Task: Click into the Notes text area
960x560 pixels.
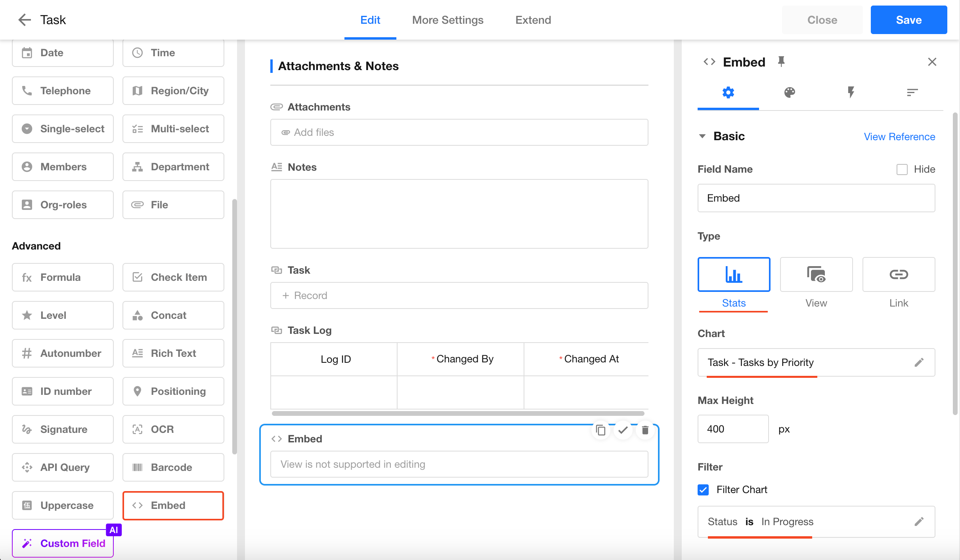Action: tap(459, 214)
